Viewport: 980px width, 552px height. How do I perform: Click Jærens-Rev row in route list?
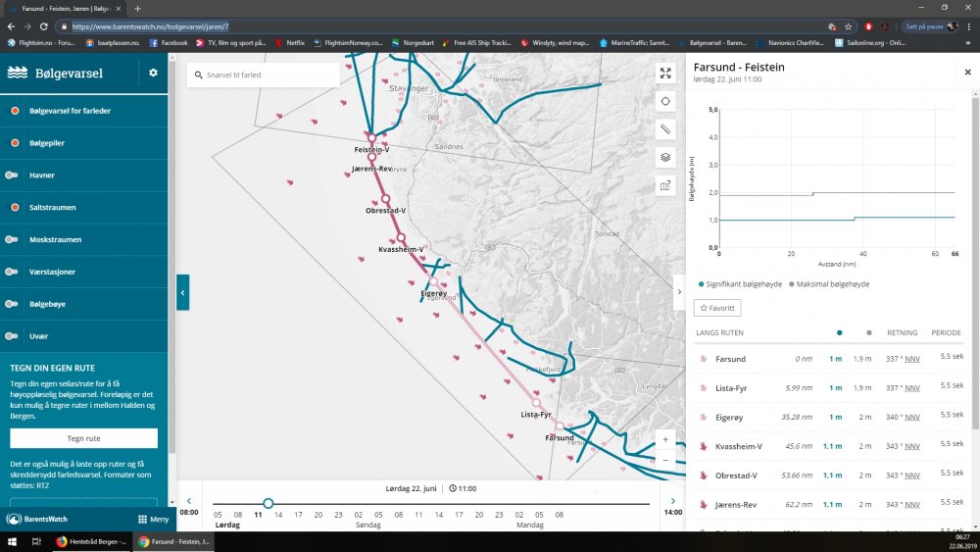pyautogui.click(x=829, y=505)
